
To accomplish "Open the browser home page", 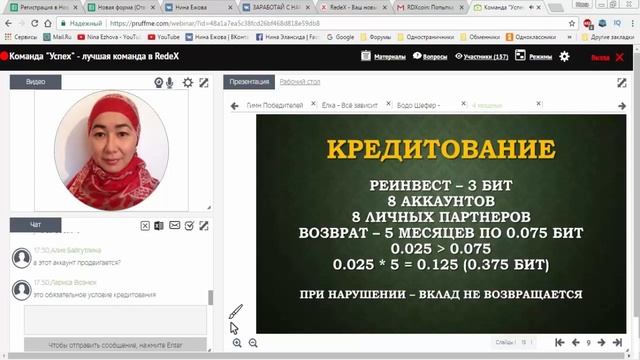I will [48, 23].
